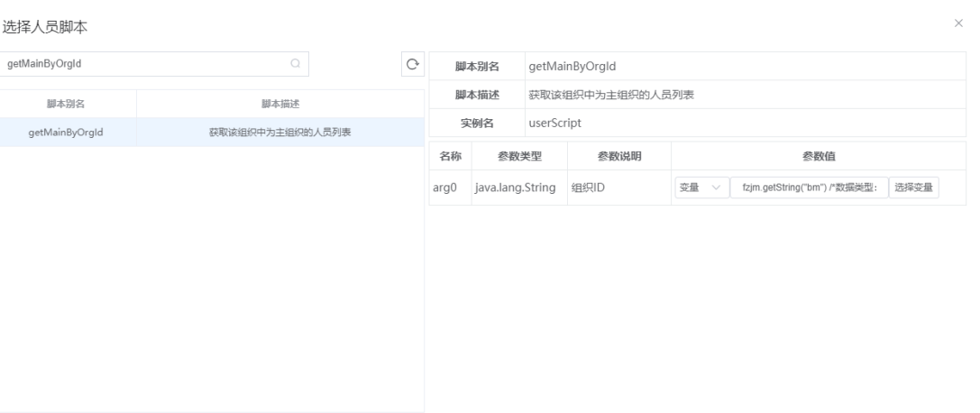Click the 脚本别名 label in details panel

click(477, 66)
